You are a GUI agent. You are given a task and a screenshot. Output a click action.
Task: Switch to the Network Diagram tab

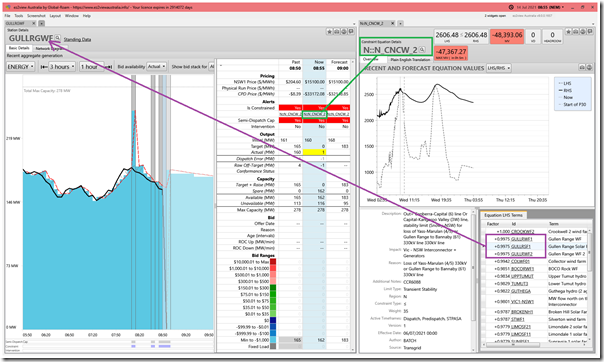coord(49,49)
